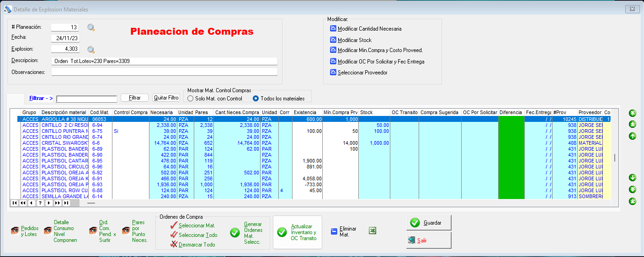644x257 pixels.
Task: Move up one row with green up arrow
Action: (633, 136)
